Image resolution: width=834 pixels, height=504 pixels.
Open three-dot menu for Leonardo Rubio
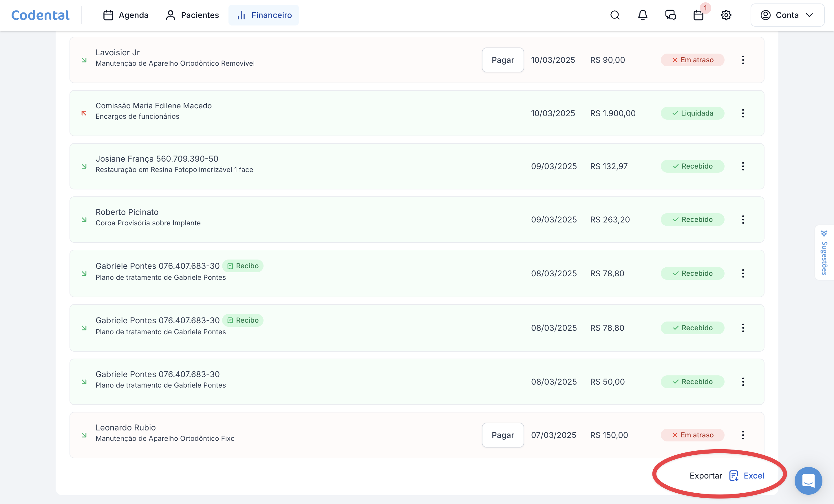pyautogui.click(x=742, y=435)
